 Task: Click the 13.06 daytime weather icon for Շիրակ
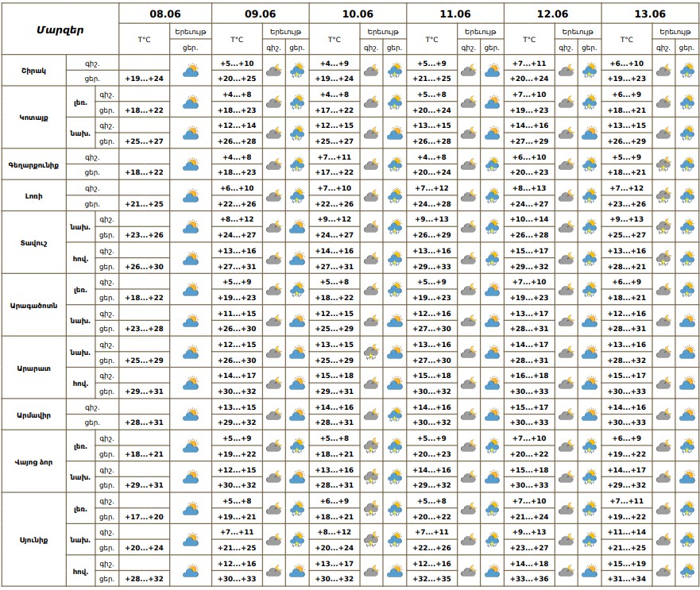[x=686, y=71]
